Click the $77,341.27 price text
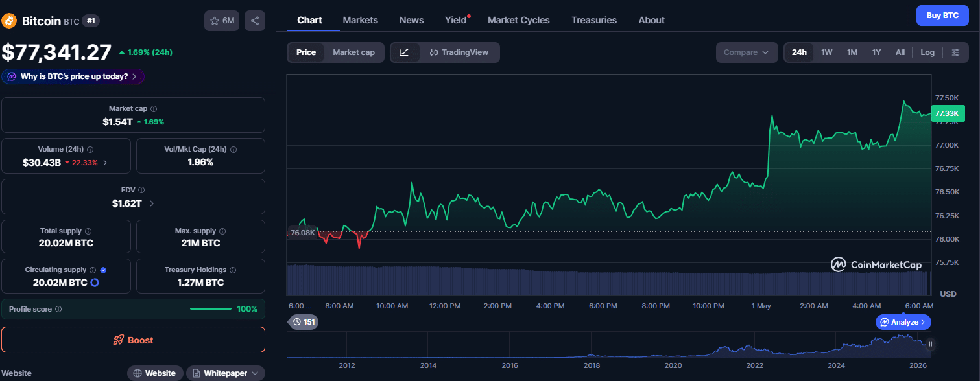The image size is (980, 381). pos(56,52)
